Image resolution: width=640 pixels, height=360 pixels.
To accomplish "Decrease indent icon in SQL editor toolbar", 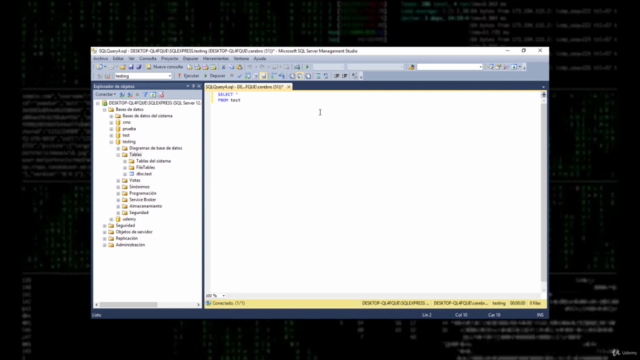I will pyautogui.click(x=337, y=76).
